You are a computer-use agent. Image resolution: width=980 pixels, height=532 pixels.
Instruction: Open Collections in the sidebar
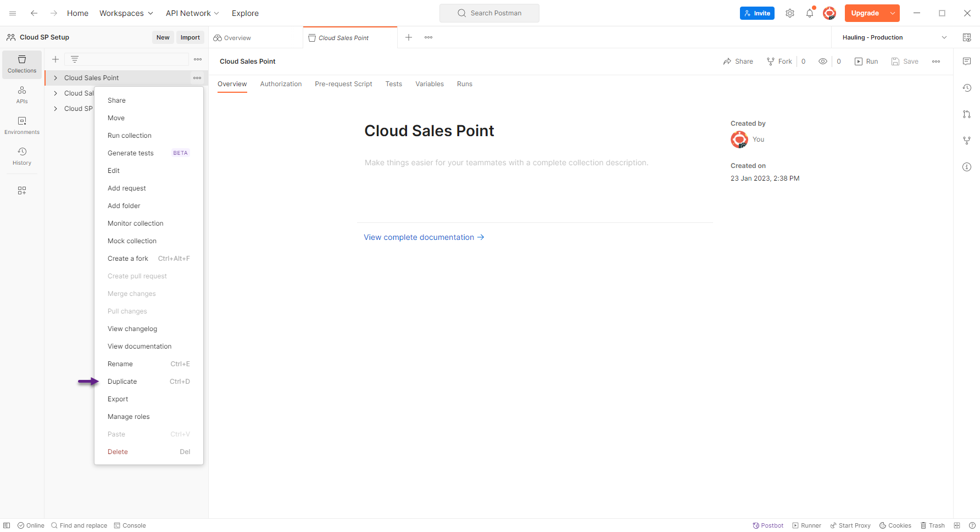22,64
